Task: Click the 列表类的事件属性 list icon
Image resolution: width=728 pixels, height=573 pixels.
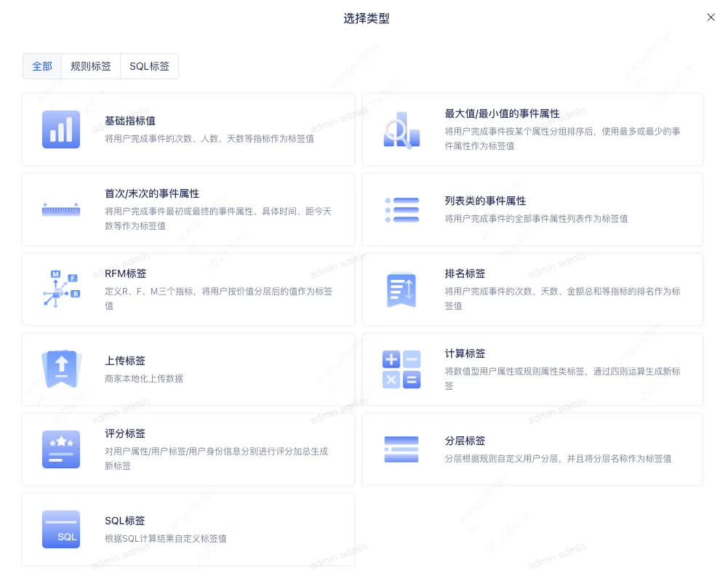Action: pyautogui.click(x=401, y=210)
